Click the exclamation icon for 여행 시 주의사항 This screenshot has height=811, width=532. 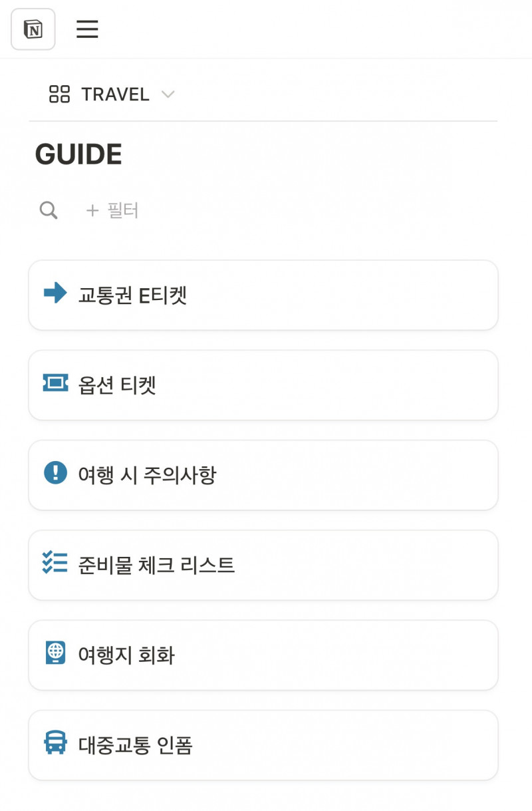pyautogui.click(x=55, y=473)
